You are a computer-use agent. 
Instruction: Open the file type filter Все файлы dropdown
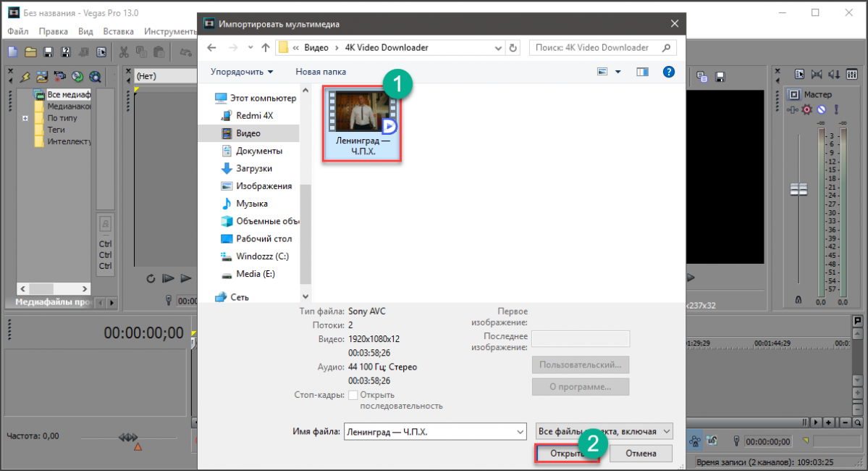(604, 431)
